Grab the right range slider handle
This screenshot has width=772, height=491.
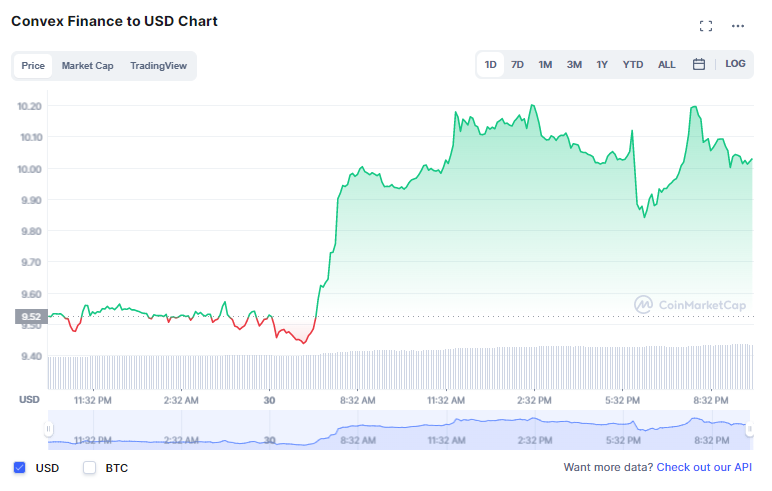tap(749, 429)
